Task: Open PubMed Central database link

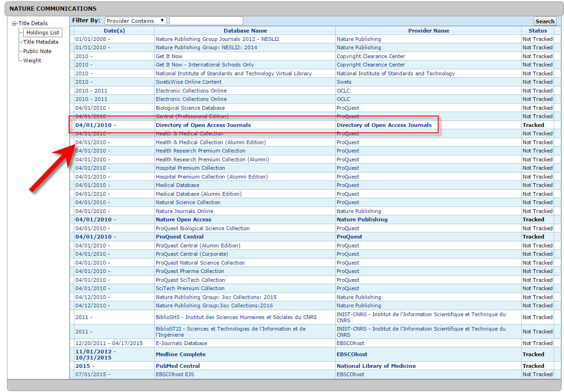Action: pos(178,366)
